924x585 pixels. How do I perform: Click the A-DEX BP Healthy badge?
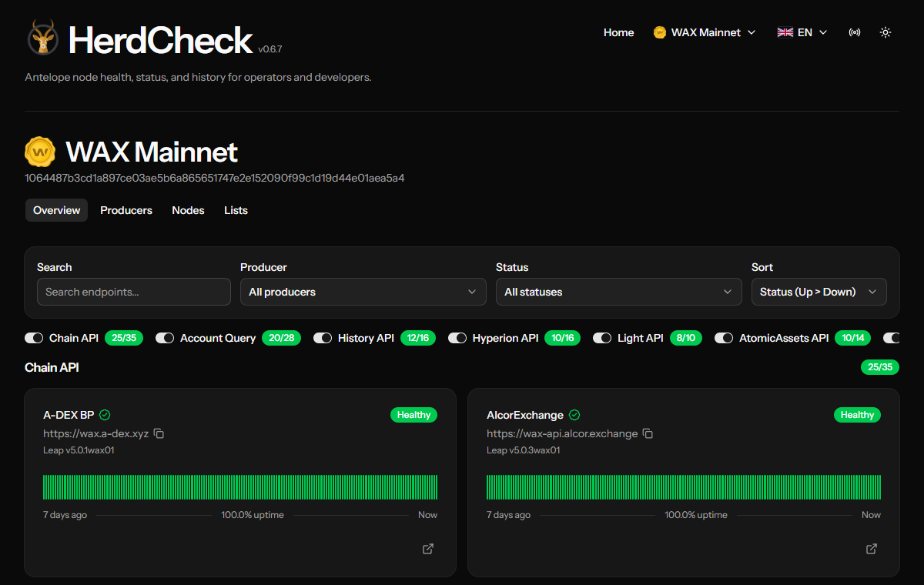(x=413, y=415)
